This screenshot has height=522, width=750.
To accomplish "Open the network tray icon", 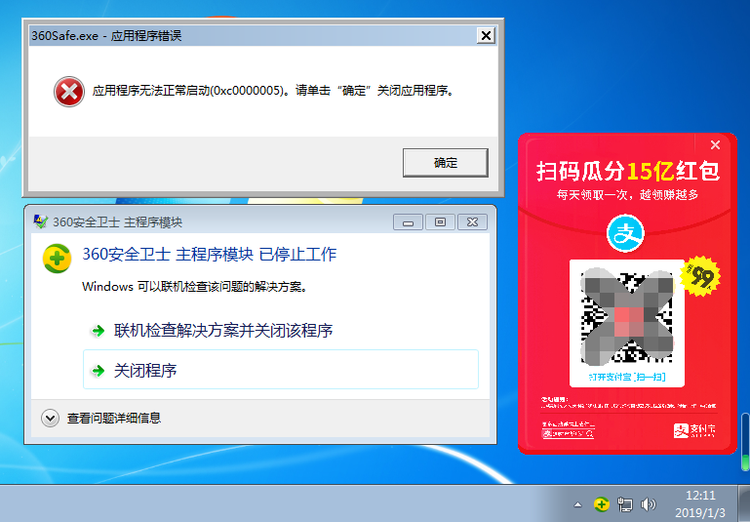I will [x=624, y=504].
